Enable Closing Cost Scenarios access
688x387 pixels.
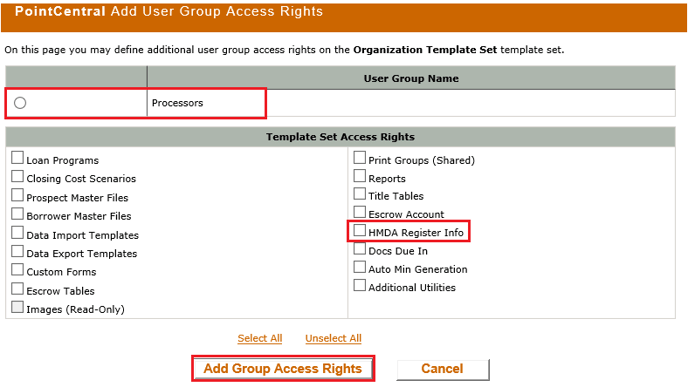coord(17,176)
